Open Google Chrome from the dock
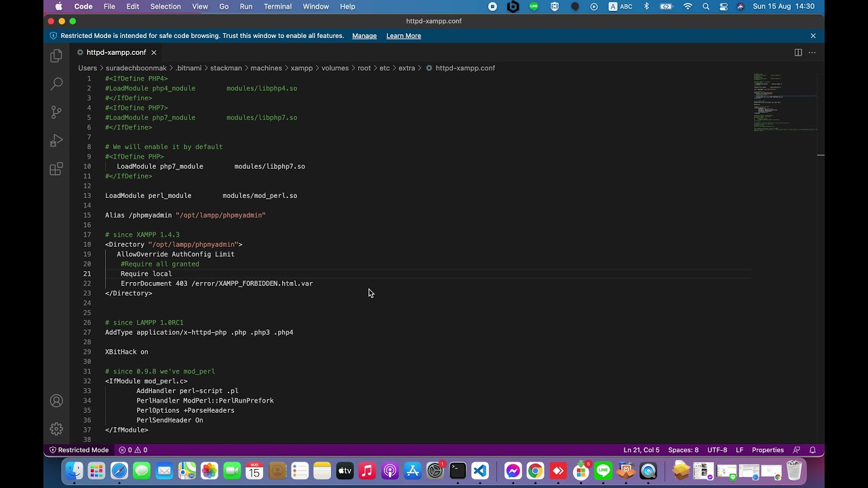868x488 pixels. [535, 470]
